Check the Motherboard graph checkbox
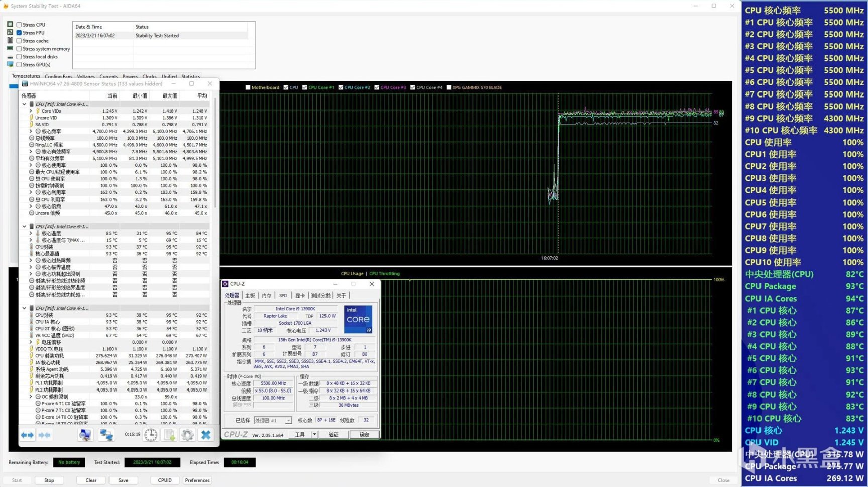868x487 pixels. point(248,87)
